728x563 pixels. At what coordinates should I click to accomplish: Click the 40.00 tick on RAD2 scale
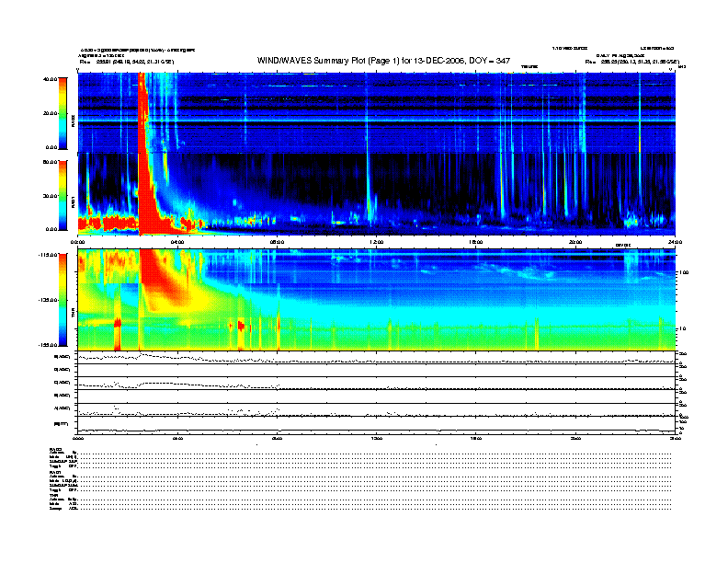[50, 79]
